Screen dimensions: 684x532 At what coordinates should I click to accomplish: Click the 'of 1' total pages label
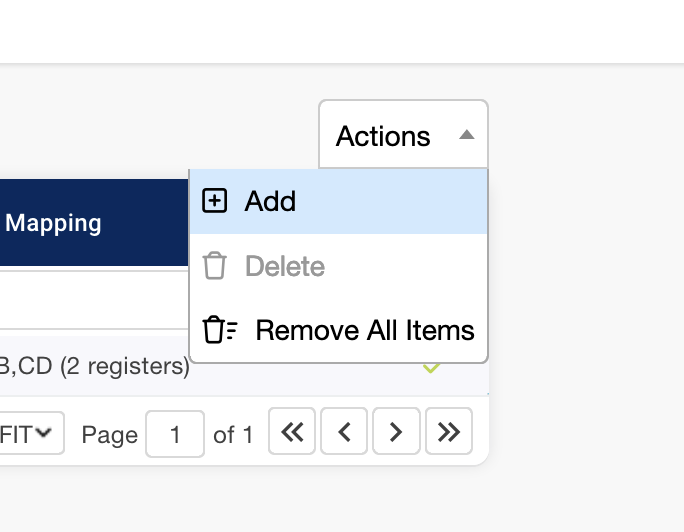233,434
